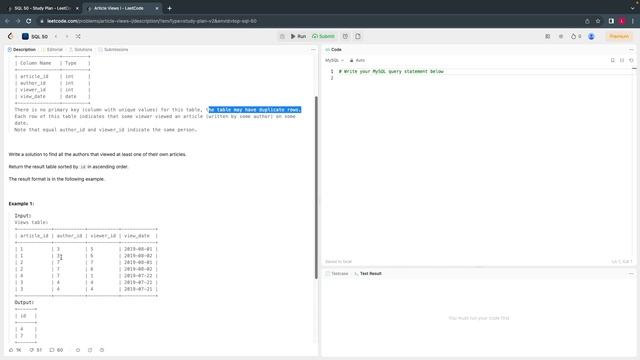
Task: Click the format code braces icon
Action: (x=622, y=60)
